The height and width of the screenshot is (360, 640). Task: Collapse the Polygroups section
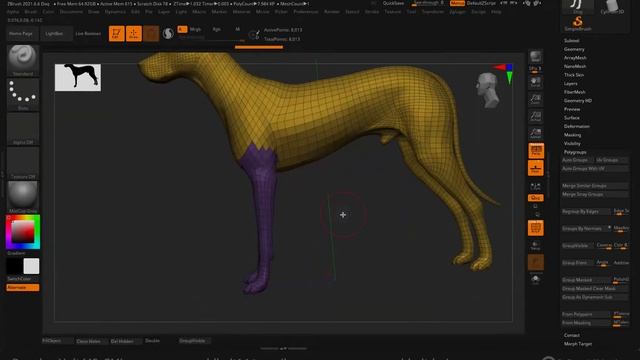click(x=575, y=152)
